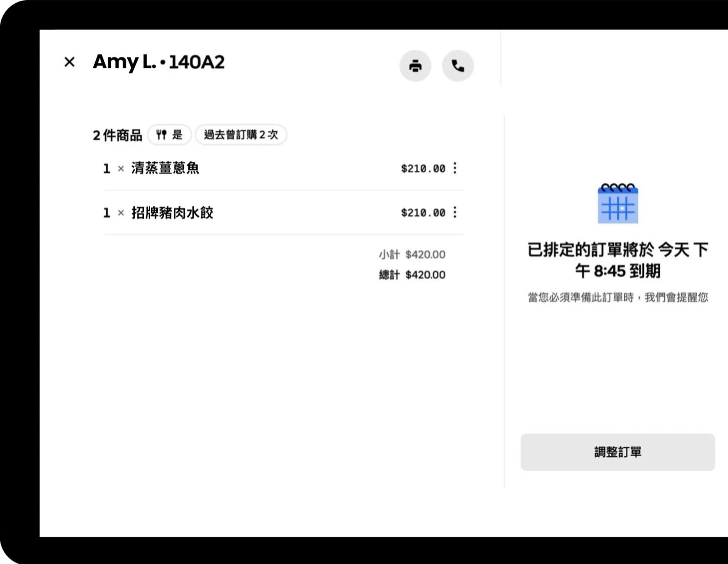
Task: Click the order title Amy L. 140A2
Action: (x=159, y=62)
